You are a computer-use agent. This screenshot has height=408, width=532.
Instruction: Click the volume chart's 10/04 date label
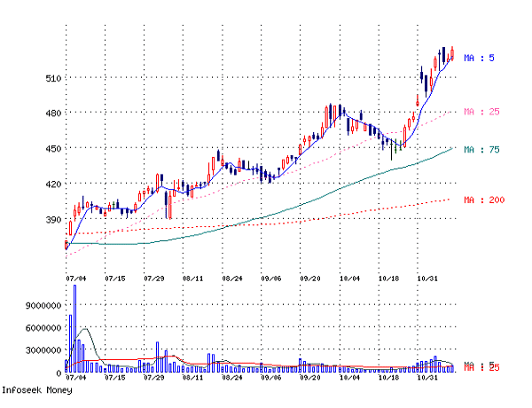(349, 378)
